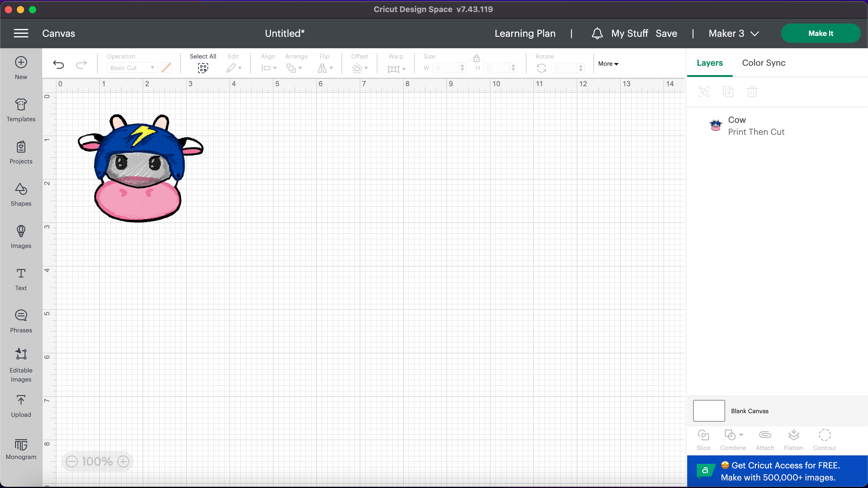Click the Flatten tool
Viewport: 868px width, 488px height.
[x=794, y=439]
